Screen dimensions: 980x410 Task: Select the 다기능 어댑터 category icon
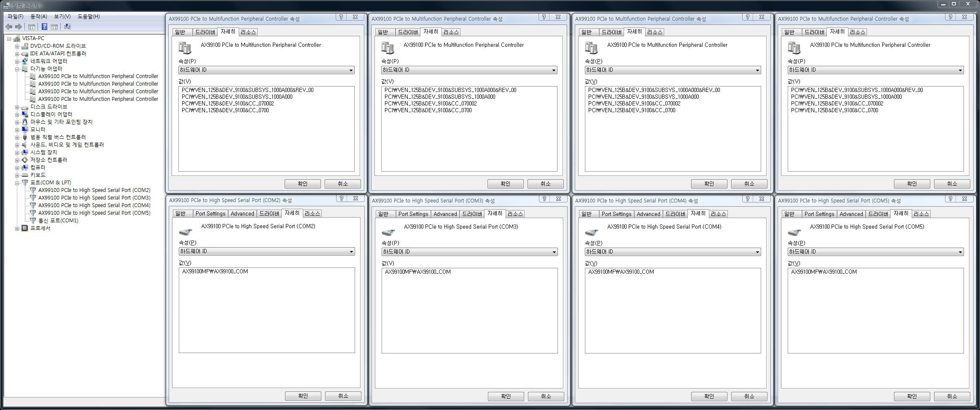click(x=25, y=69)
